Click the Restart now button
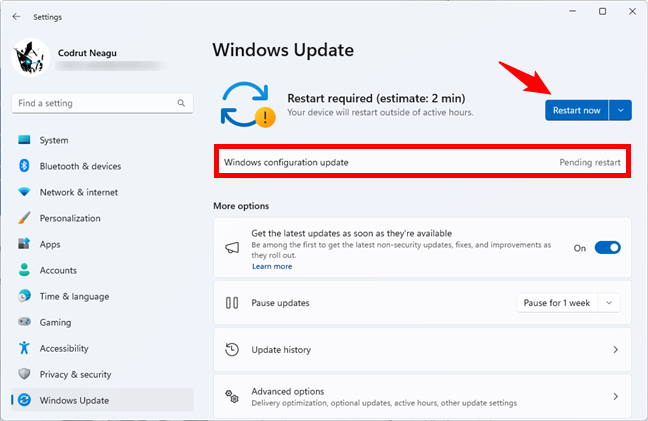648x421 pixels. 577,110
